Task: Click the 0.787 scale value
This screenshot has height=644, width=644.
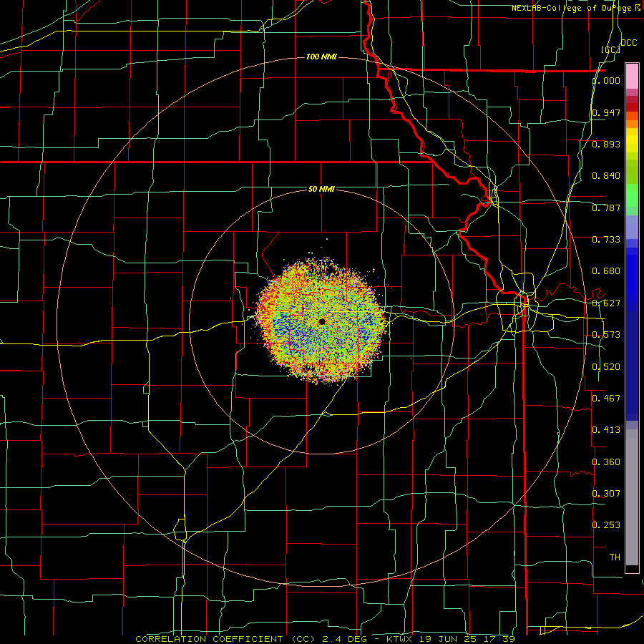Action: tap(606, 208)
